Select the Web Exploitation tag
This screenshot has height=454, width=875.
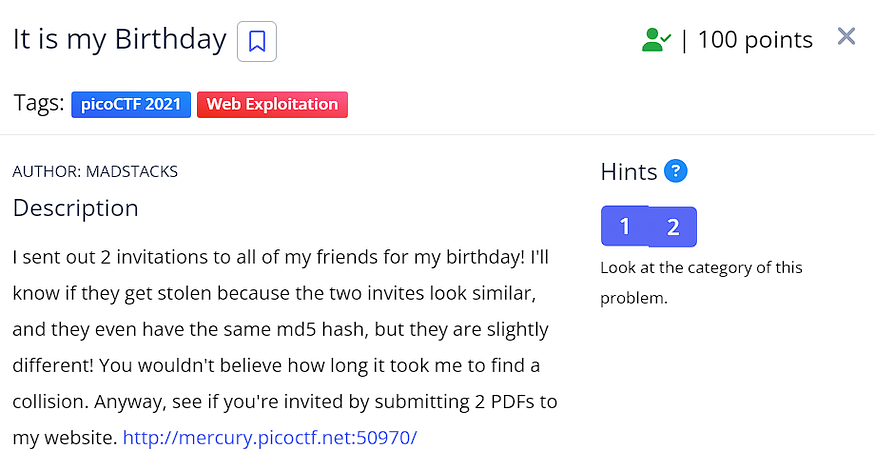(272, 104)
